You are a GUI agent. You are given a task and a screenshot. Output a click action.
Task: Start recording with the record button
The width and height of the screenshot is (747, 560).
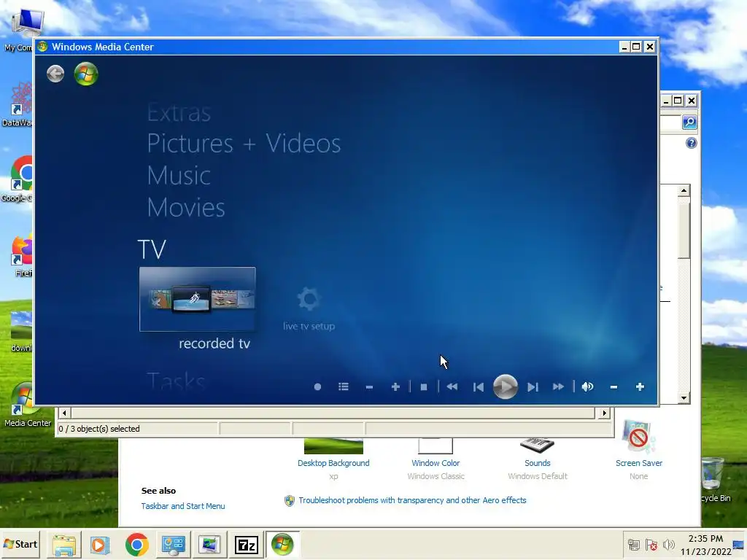(317, 387)
